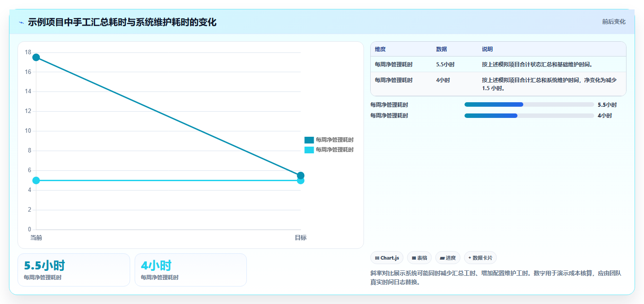This screenshot has width=644, height=304.
Task: Select the light cyan data point at 当前
Action: point(36,180)
